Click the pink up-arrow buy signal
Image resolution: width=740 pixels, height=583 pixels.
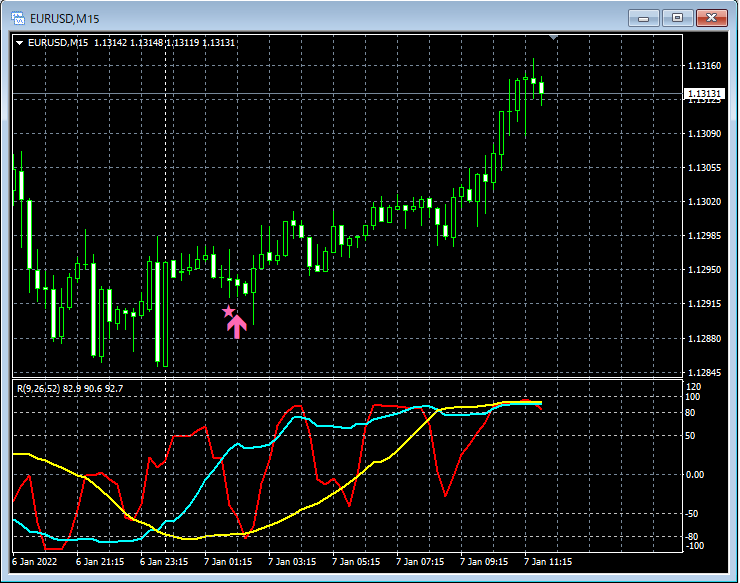click(x=237, y=326)
